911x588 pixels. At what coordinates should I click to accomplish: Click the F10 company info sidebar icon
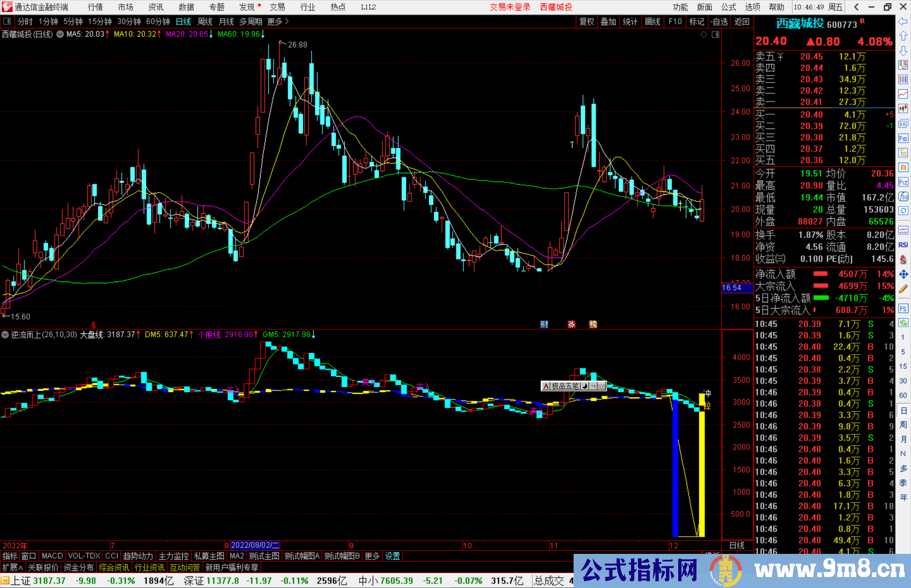[903, 138]
